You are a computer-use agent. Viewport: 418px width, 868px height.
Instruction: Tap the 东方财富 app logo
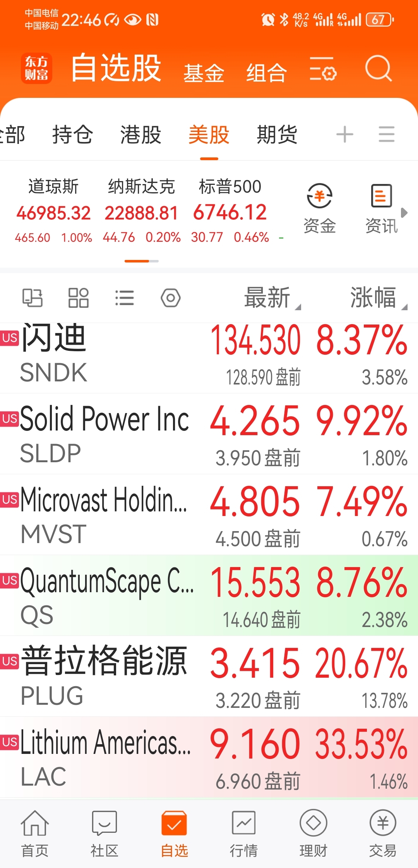click(36, 68)
